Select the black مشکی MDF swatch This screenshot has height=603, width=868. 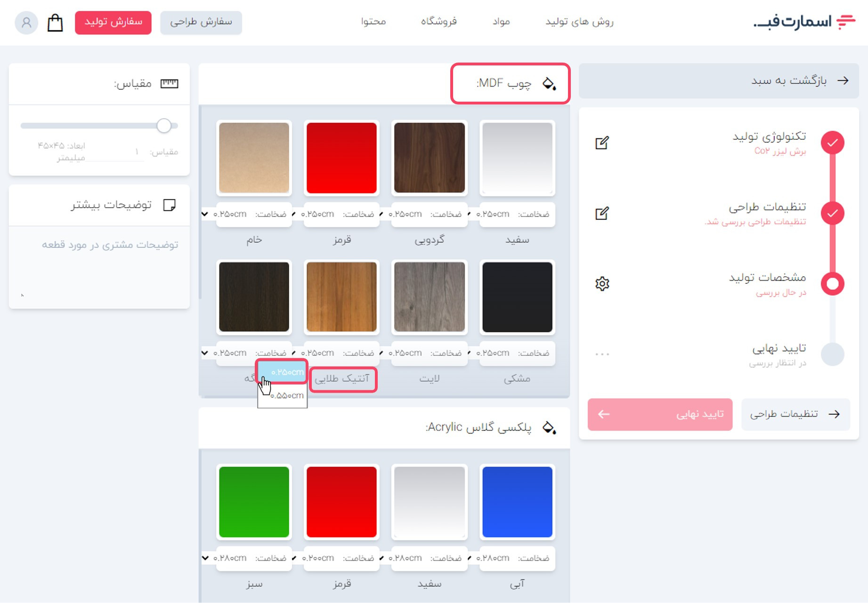click(x=517, y=297)
